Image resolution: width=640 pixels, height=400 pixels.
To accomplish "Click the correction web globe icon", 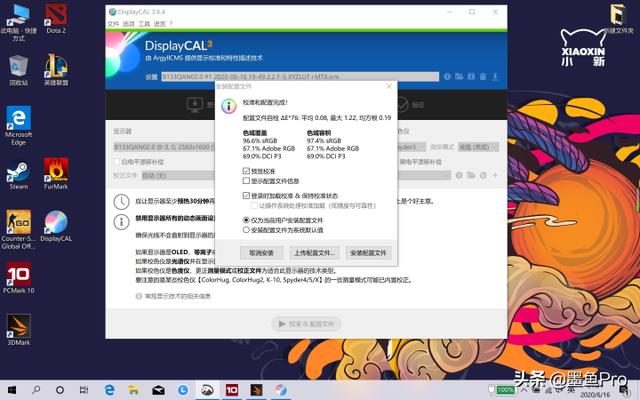I will 483,175.
